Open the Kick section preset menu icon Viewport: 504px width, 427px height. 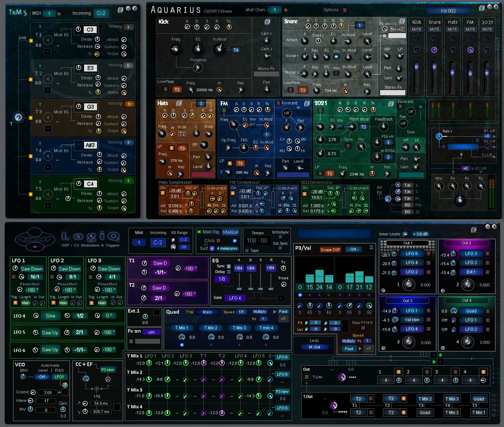(x=267, y=22)
